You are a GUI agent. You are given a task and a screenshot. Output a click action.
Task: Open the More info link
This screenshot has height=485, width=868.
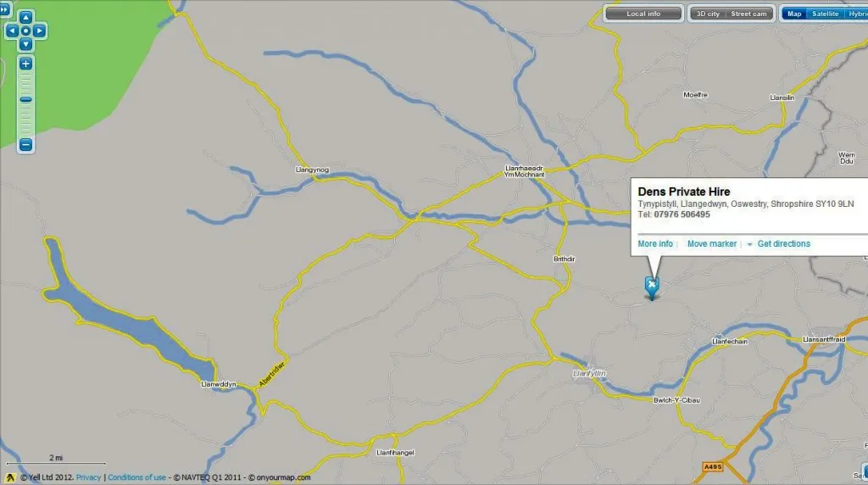655,243
